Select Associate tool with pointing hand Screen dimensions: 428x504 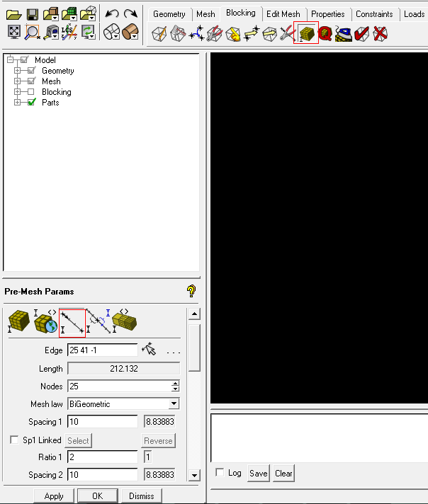(x=233, y=34)
